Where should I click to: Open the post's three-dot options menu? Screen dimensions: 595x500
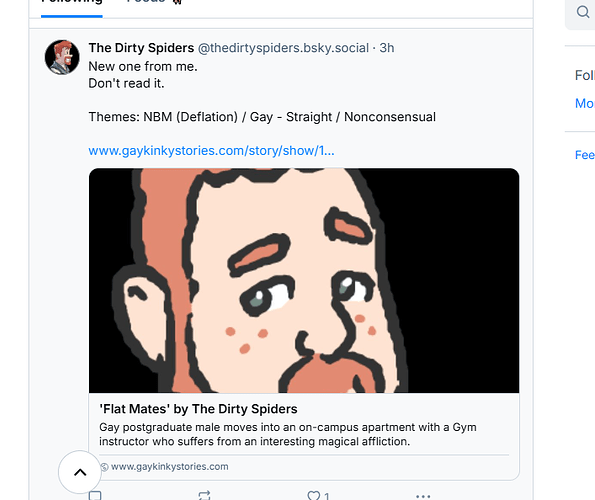(423, 496)
